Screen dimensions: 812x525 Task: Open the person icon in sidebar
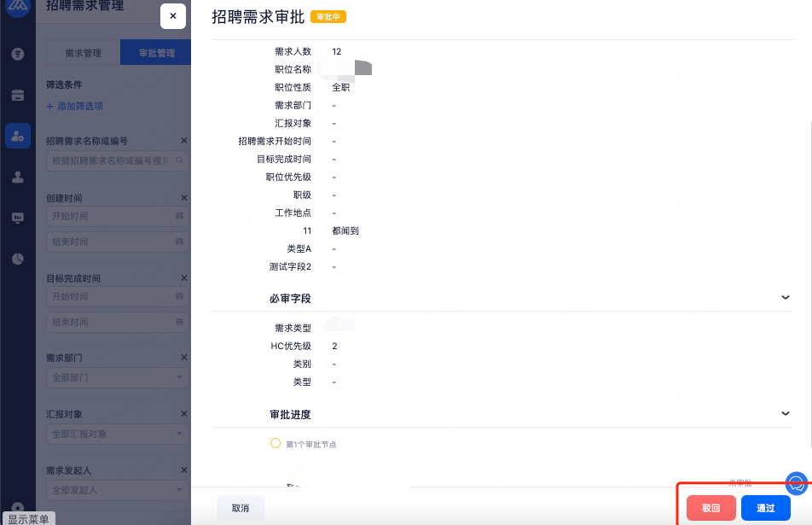[18, 177]
